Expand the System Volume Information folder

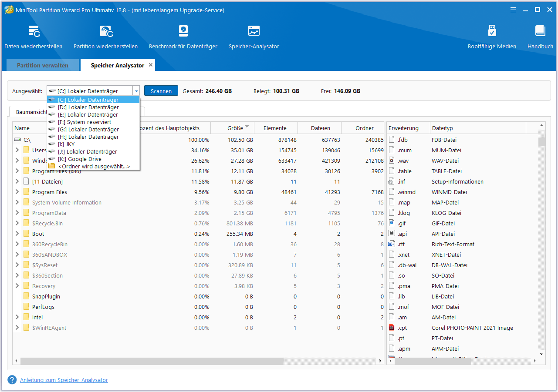pyautogui.click(x=17, y=202)
